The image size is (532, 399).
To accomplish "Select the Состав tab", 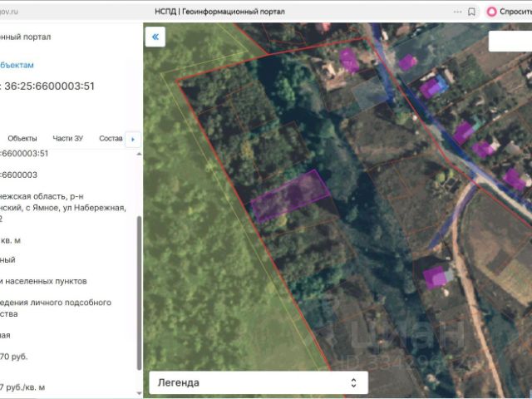I will click(111, 139).
